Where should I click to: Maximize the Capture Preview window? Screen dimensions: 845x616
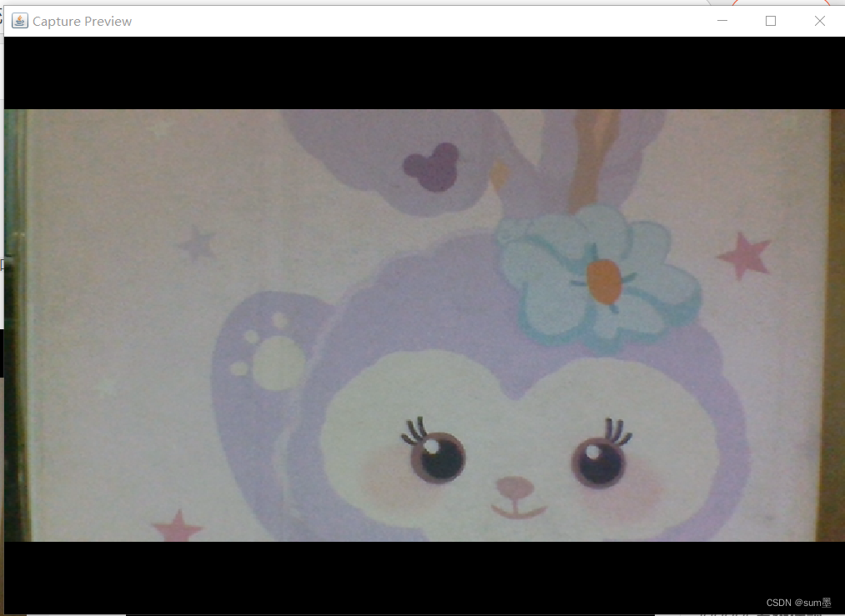[x=771, y=21]
